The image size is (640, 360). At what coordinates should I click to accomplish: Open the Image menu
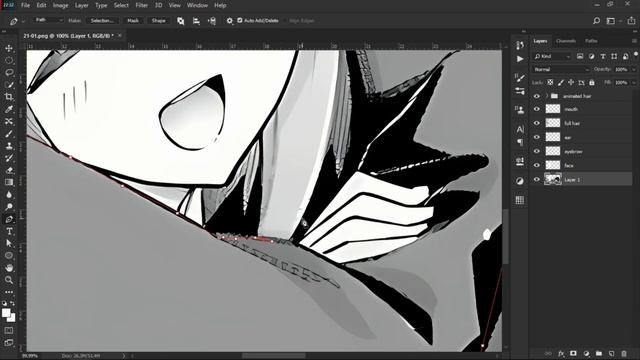60,5
